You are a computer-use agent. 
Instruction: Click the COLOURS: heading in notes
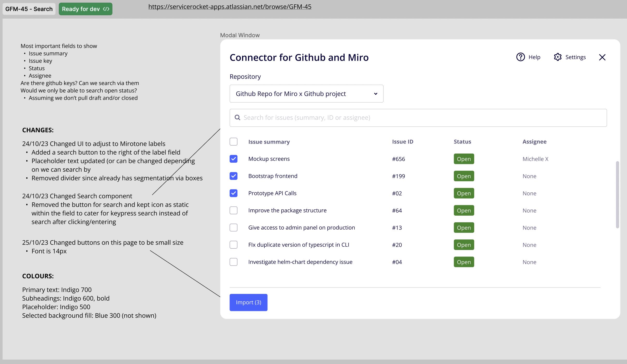click(x=38, y=276)
